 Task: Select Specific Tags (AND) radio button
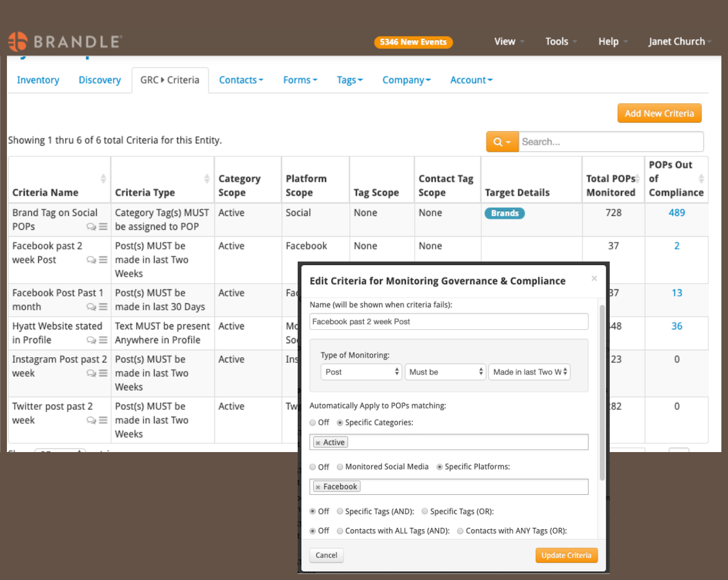click(x=340, y=512)
